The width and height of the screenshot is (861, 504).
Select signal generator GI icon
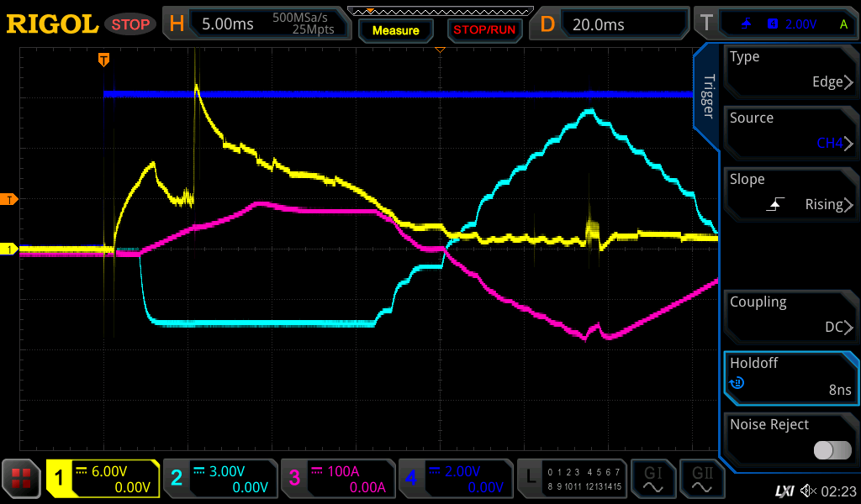click(653, 479)
